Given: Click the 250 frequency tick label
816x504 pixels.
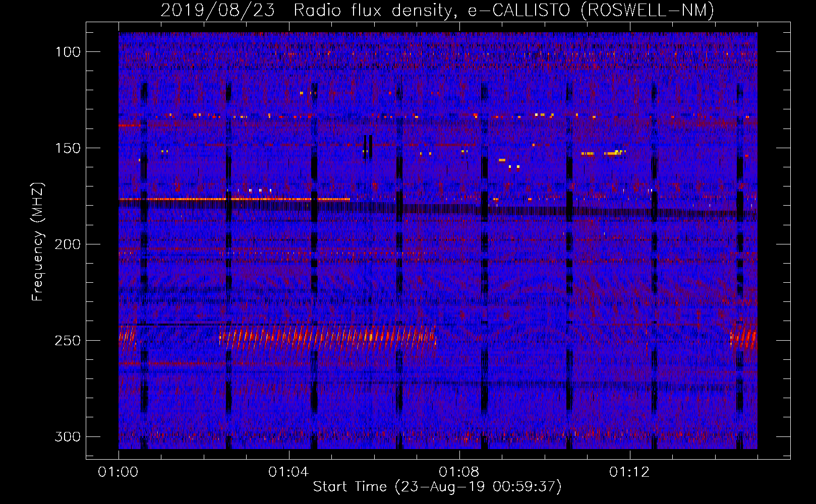Looking at the screenshot, I should (x=67, y=341).
